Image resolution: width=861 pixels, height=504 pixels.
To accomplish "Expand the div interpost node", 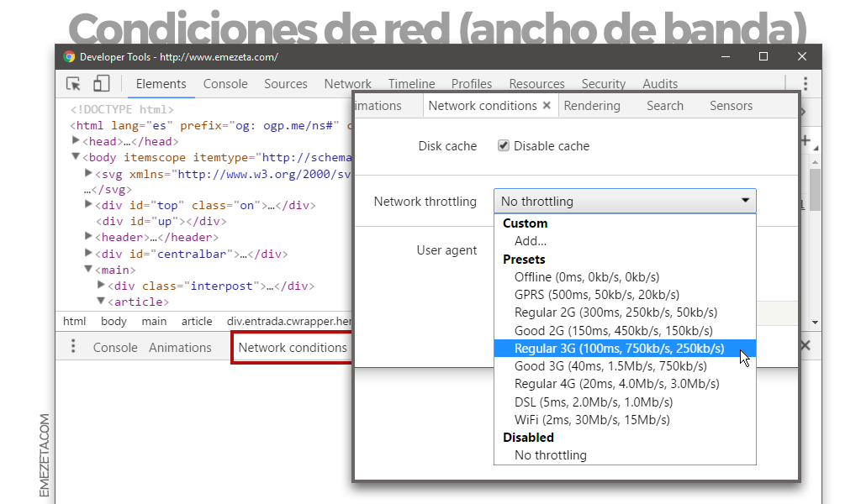I will 101,285.
